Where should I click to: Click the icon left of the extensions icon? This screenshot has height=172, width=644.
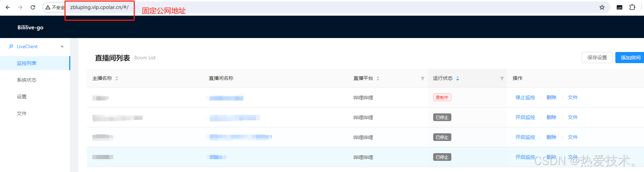(x=620, y=7)
